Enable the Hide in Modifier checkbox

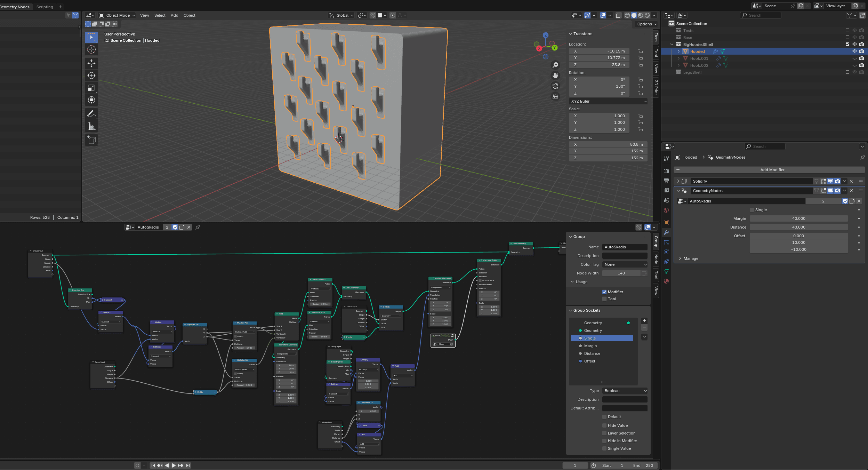click(604, 441)
